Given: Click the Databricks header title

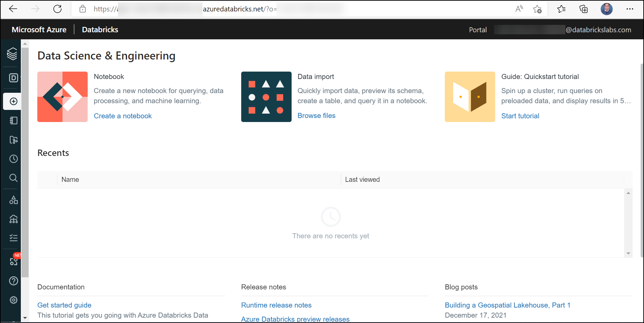Looking at the screenshot, I should [x=100, y=30].
